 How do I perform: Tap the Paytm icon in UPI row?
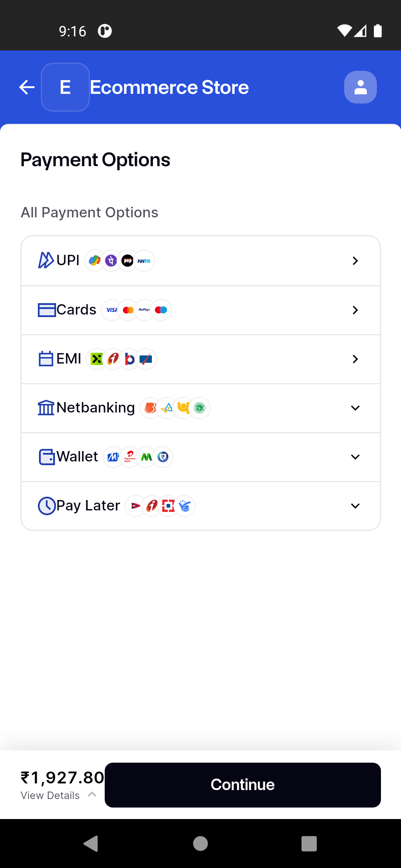[144, 261]
